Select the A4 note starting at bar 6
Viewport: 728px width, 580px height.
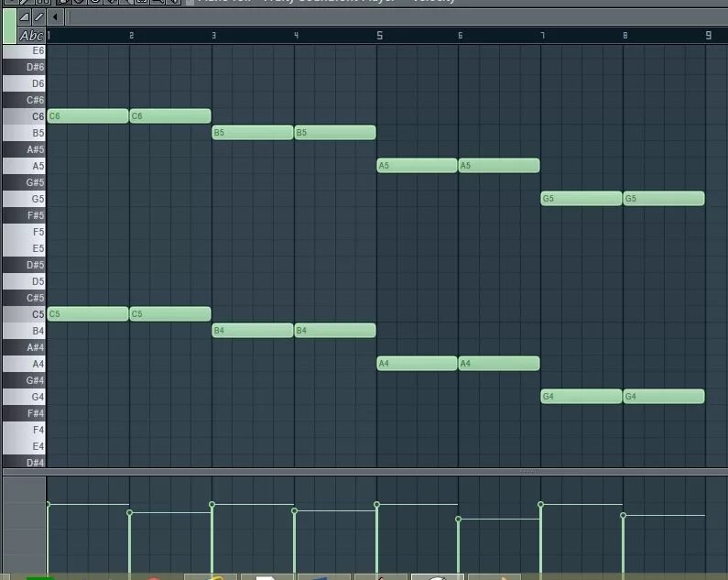pos(499,364)
